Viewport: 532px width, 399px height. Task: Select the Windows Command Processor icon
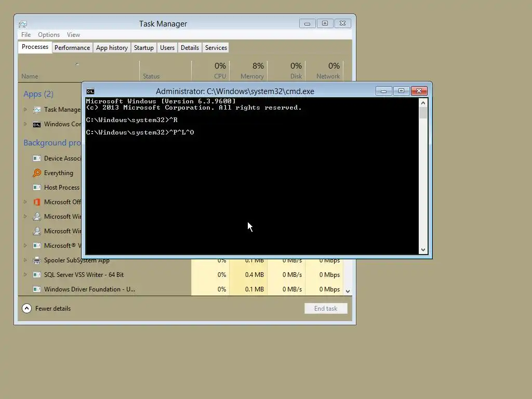pyautogui.click(x=37, y=124)
